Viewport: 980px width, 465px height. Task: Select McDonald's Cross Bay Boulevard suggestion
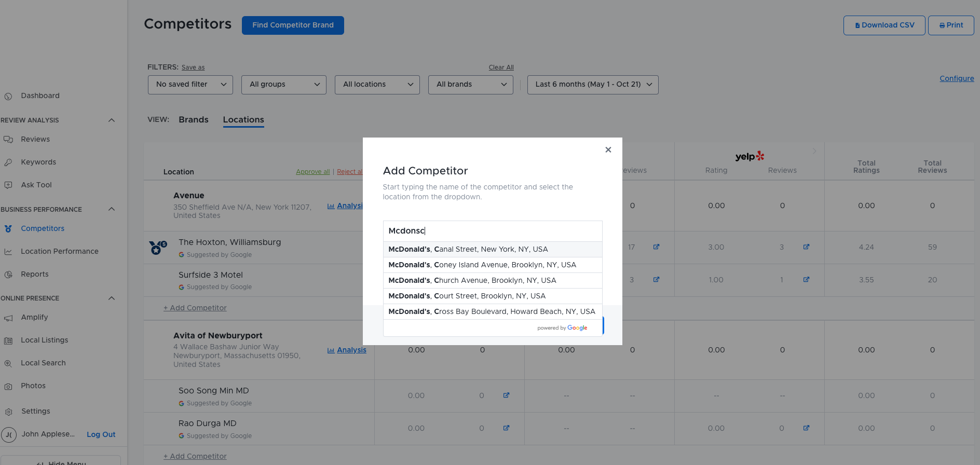493,312
